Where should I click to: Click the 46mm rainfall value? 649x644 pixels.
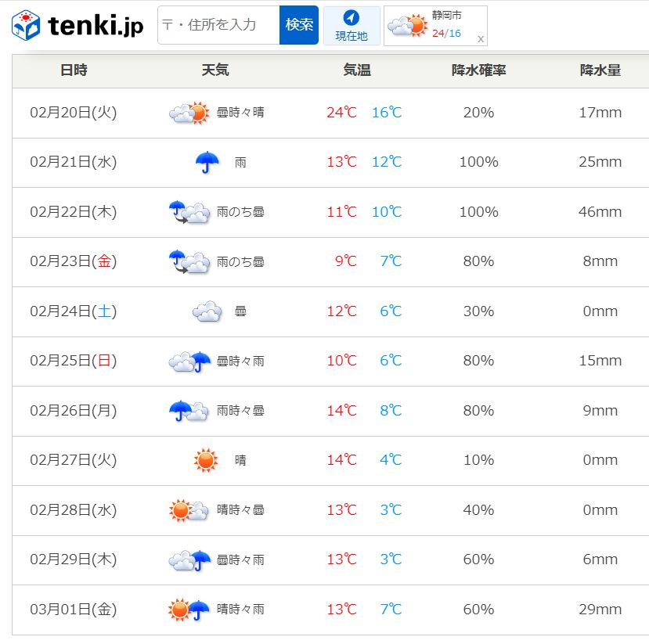point(600,212)
